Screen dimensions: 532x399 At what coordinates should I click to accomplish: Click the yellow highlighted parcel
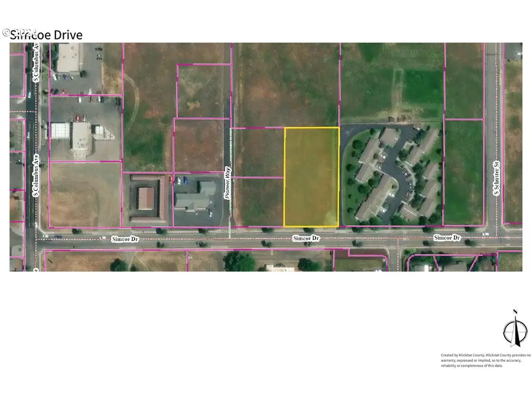click(x=312, y=177)
